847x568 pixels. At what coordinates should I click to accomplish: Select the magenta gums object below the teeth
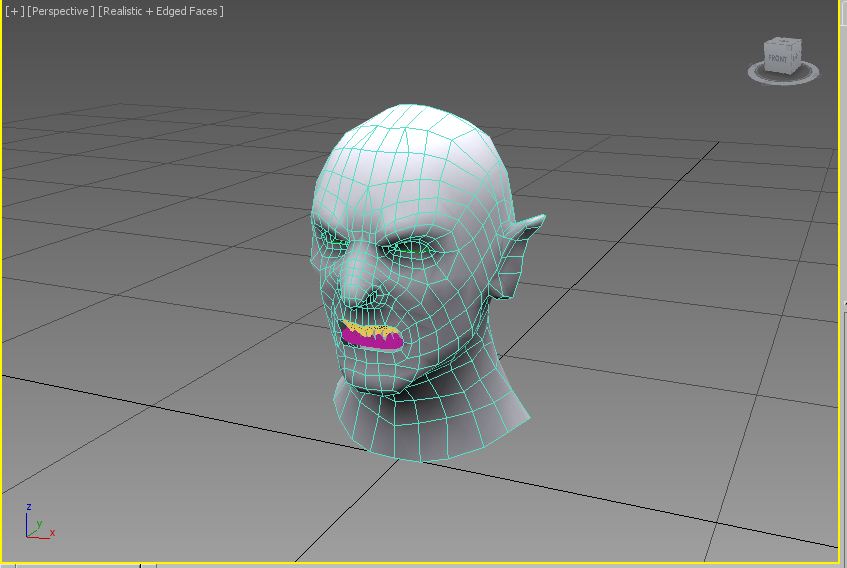coord(372,341)
